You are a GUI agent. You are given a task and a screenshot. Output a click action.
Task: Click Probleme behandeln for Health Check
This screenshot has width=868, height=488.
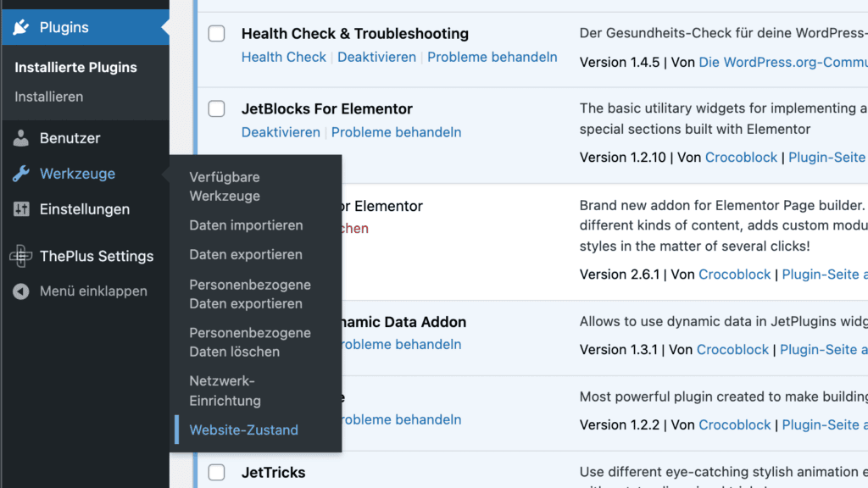pyautogui.click(x=492, y=57)
